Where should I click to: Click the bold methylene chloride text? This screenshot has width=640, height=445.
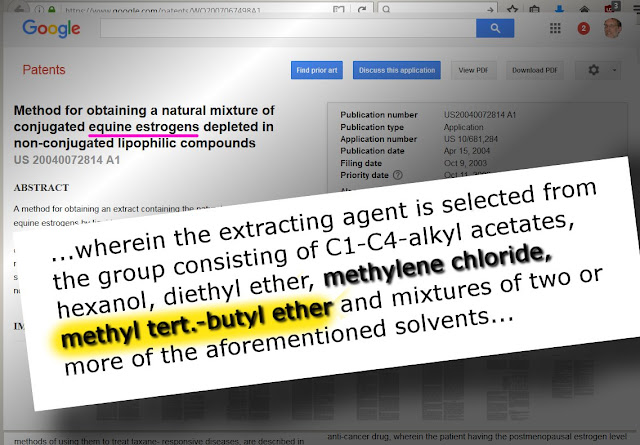[438, 264]
